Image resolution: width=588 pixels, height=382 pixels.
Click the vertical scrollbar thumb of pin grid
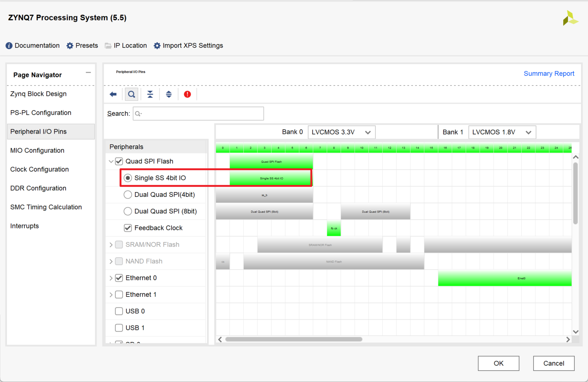(575, 193)
